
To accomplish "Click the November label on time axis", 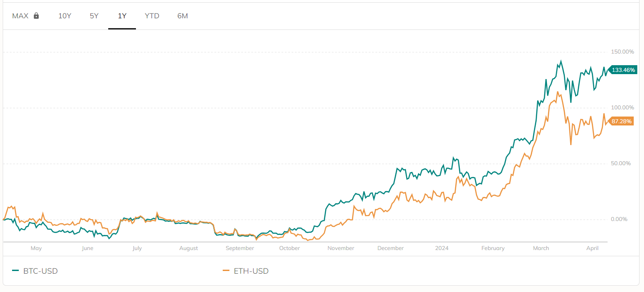I will (x=341, y=248).
